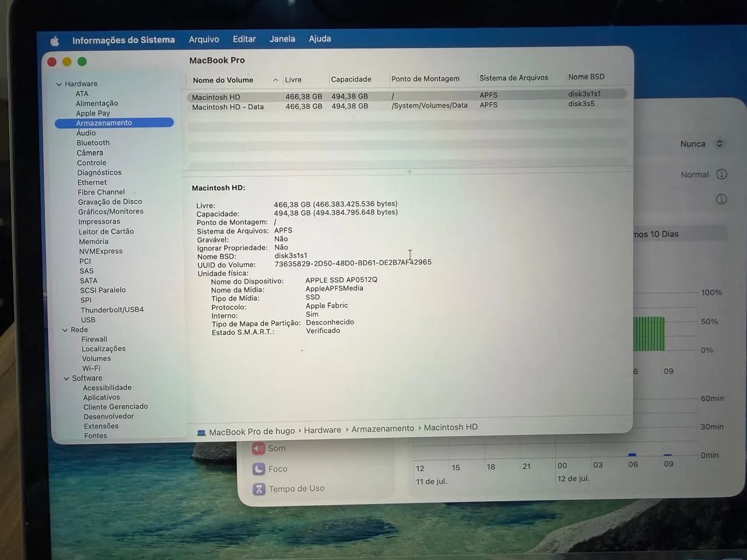747x560 pixels.
Task: Sort by Sistema de Arquivos column header
Action: (x=514, y=78)
